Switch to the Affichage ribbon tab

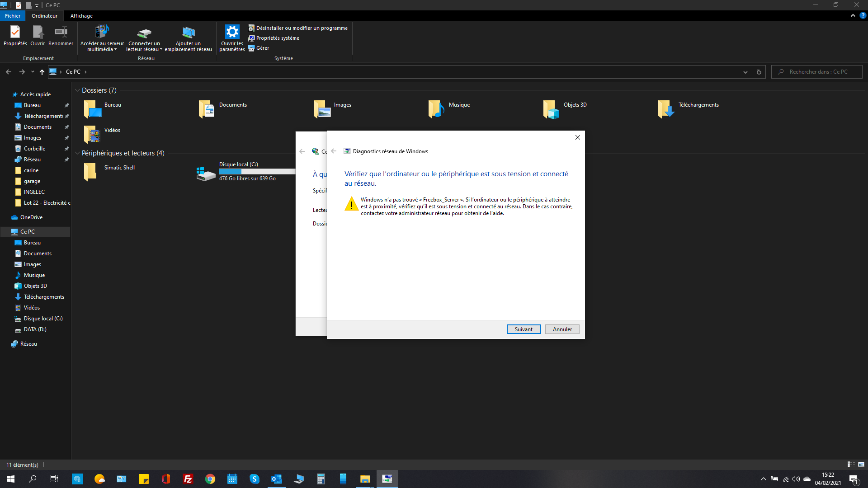(x=81, y=16)
